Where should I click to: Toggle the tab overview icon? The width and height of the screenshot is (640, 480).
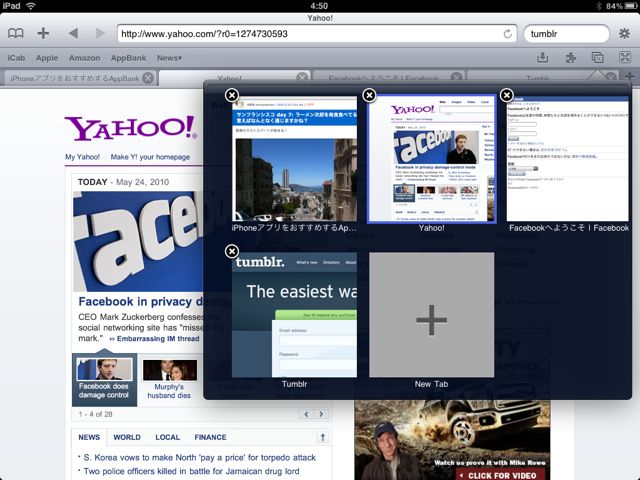(597, 58)
